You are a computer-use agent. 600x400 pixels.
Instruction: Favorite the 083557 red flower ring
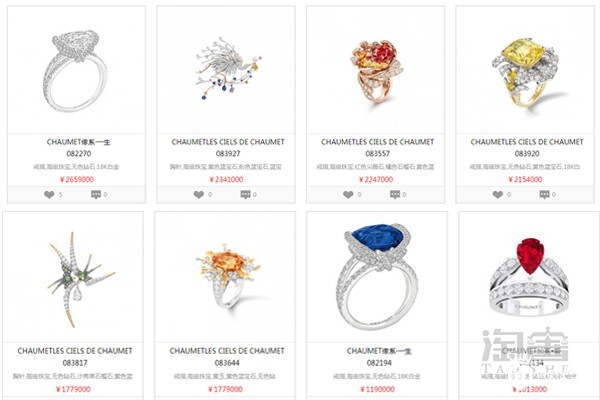click(x=348, y=195)
